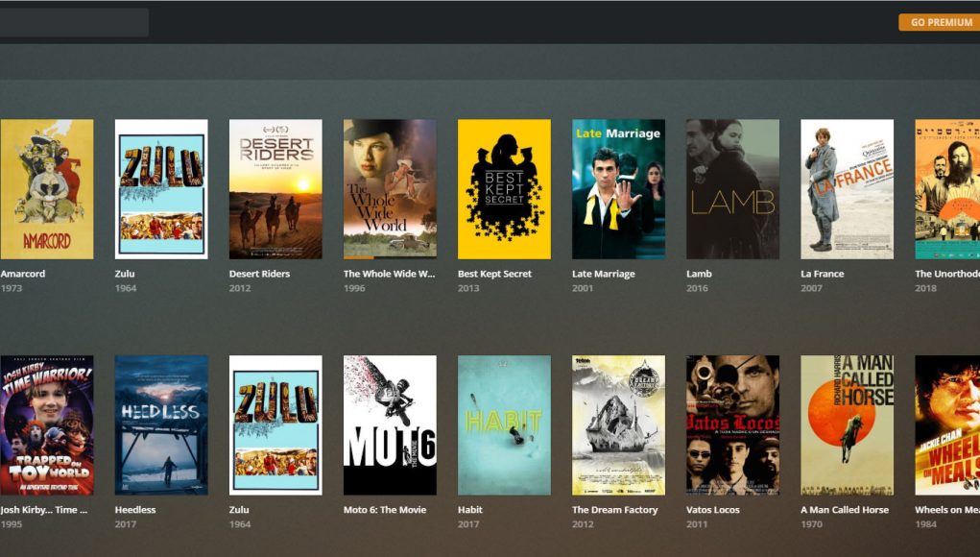
Task: Select the teal Habit poster
Action: (504, 425)
